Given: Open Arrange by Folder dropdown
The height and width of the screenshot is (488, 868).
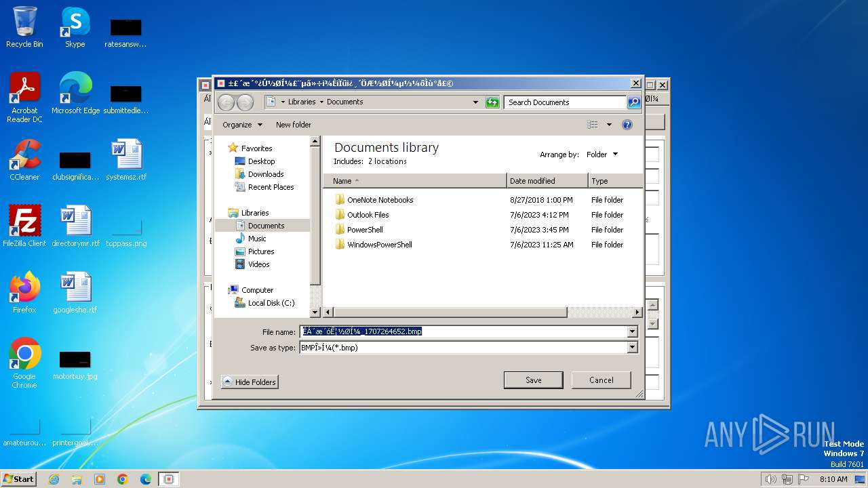Looking at the screenshot, I should (x=602, y=155).
